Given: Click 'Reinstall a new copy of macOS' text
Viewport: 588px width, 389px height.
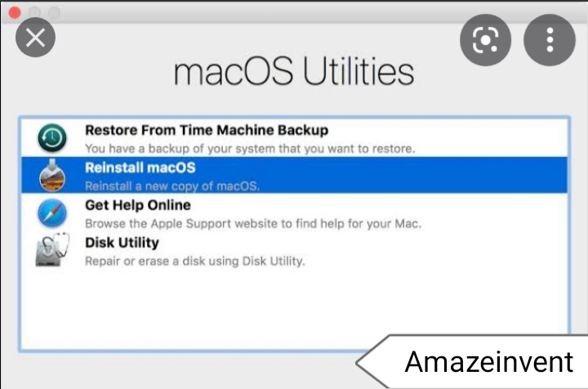Looking at the screenshot, I should (x=172, y=186).
